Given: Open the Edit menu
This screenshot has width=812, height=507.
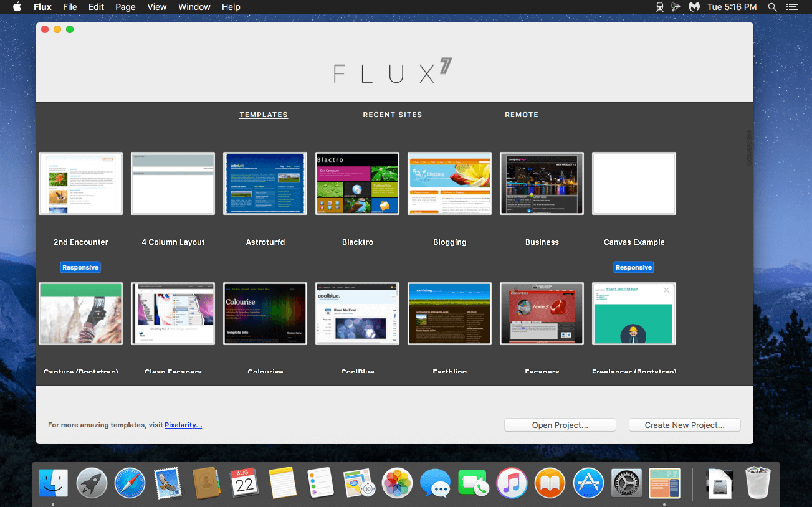Looking at the screenshot, I should point(96,7).
